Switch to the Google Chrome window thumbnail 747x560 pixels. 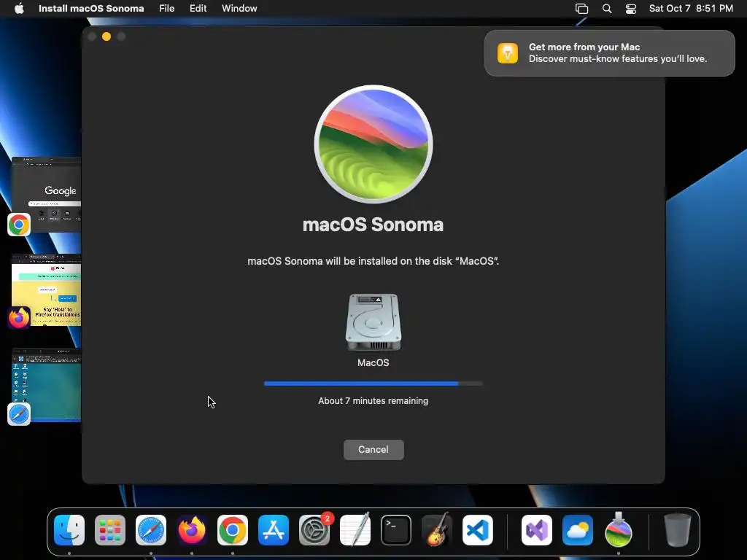46,194
